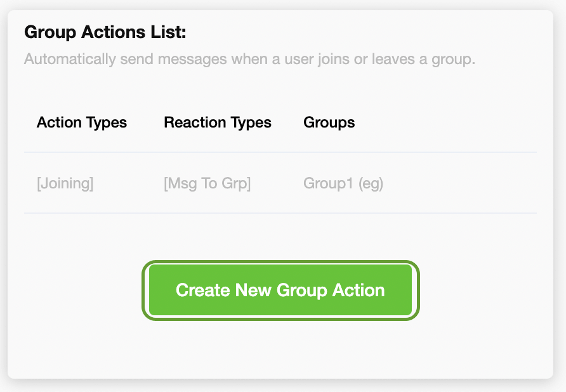This screenshot has height=392, width=566.
Task: Click the Action Types column header
Action: click(x=82, y=122)
